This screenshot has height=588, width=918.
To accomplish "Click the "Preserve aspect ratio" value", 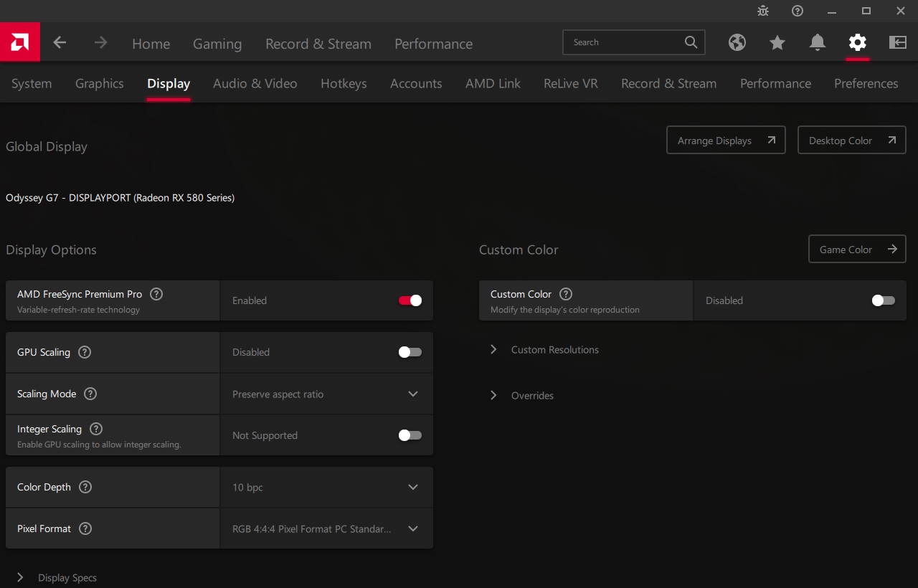I will pos(278,394).
